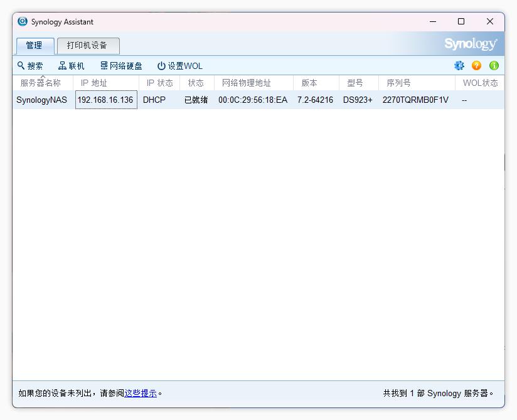The height and width of the screenshot is (420, 517).
Task: Switch to the 管理 tab
Action: click(34, 46)
